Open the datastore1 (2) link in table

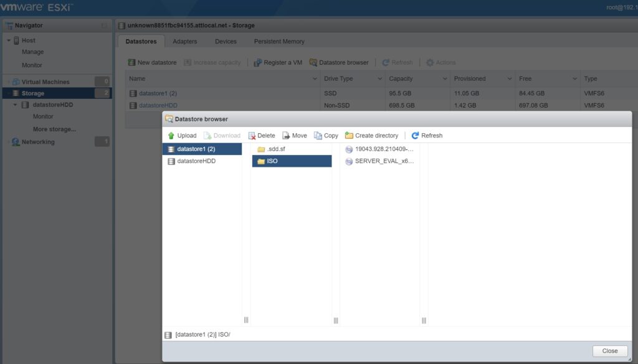tap(158, 93)
